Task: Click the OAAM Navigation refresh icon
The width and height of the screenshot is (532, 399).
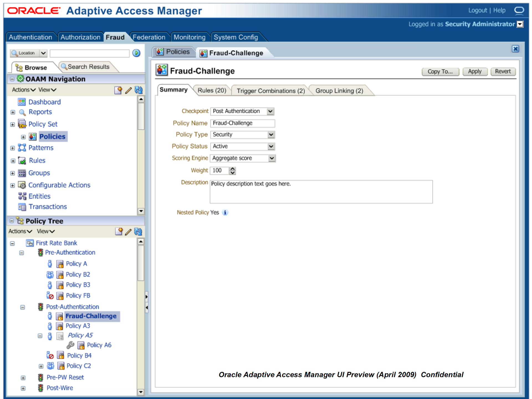Action: point(139,90)
